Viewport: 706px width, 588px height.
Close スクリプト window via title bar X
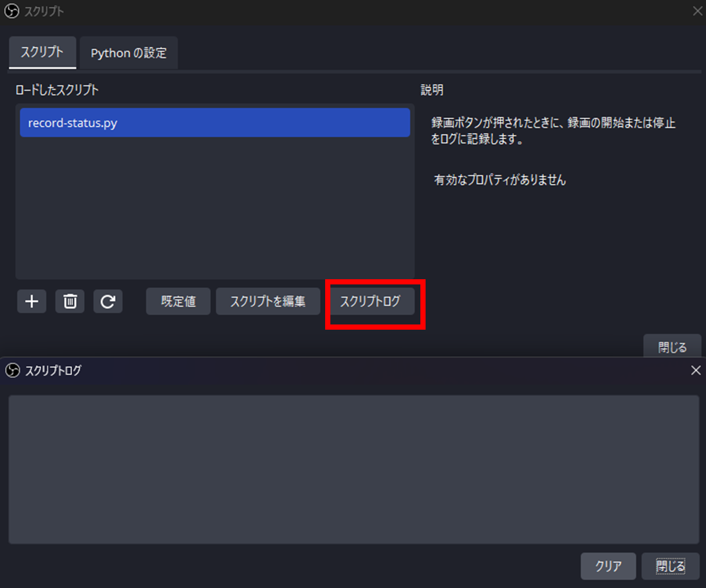click(697, 11)
